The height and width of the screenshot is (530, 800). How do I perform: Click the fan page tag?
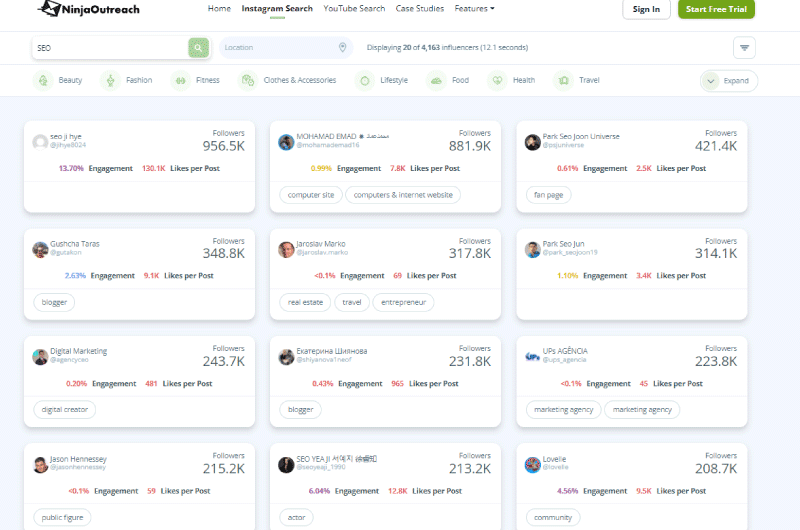548,195
